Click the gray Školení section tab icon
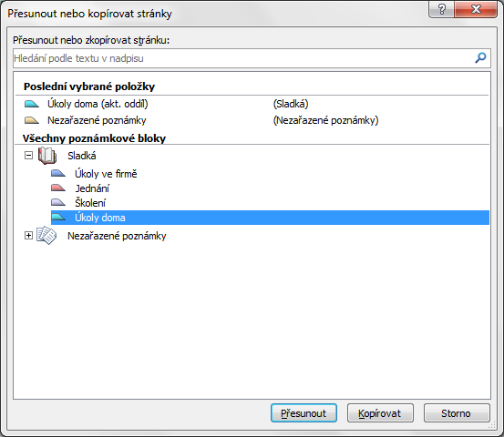The image size is (504, 437). pos(58,203)
